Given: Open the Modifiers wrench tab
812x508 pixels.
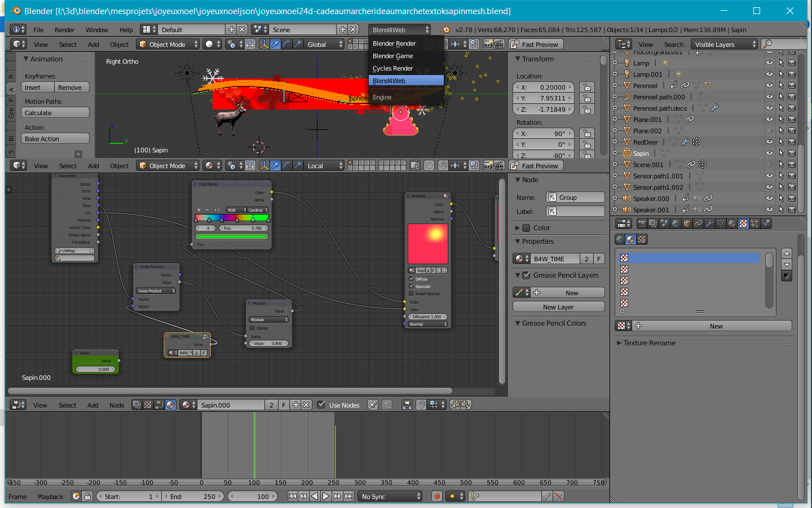Looking at the screenshot, I should coord(709,224).
